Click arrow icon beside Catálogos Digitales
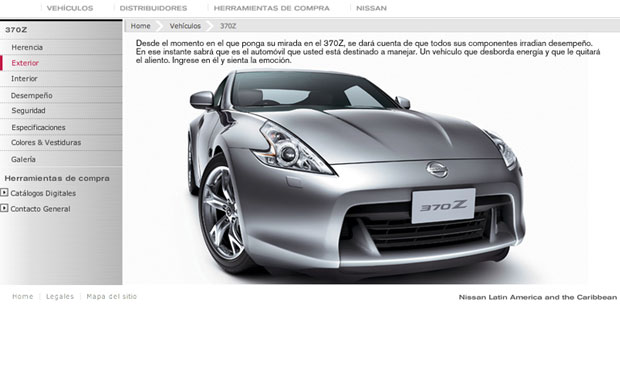620x380 pixels. [x=4, y=193]
